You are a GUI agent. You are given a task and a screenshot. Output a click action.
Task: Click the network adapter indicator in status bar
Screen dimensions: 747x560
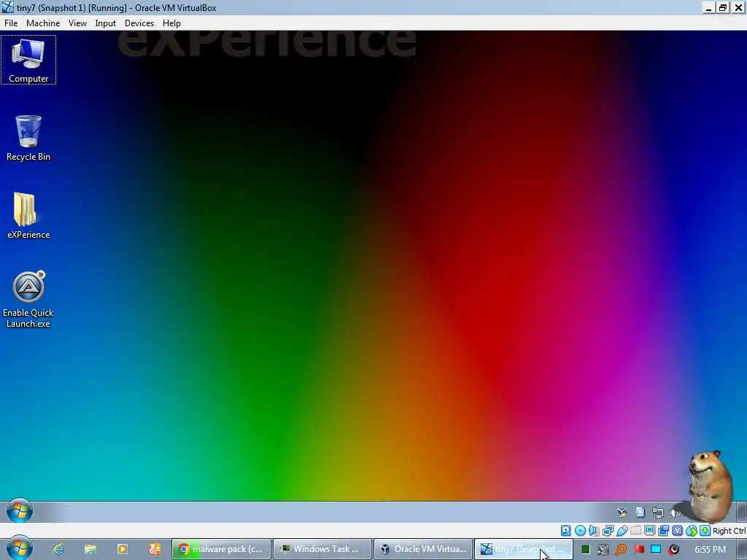(608, 531)
